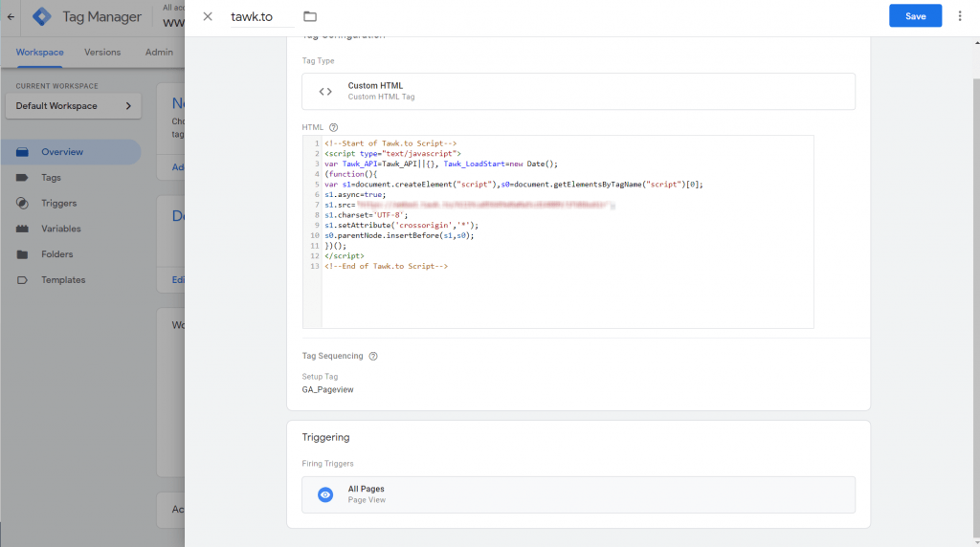
Task: Close the tawk.to tag editor
Action: [208, 17]
